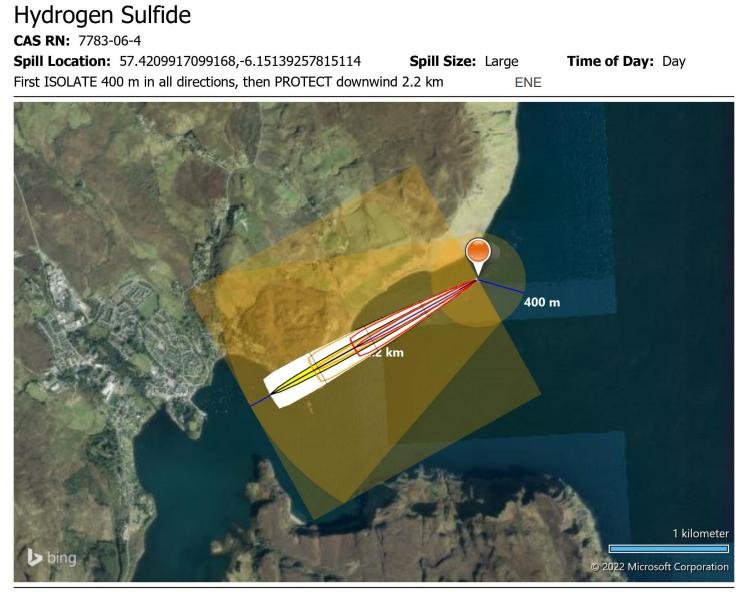Click the circular isolation zone around the pin

coord(500,300)
